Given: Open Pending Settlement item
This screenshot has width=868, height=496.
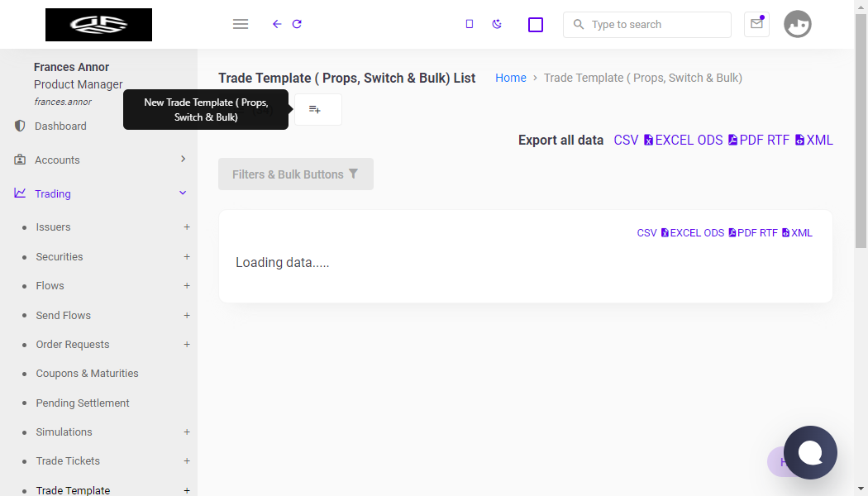Looking at the screenshot, I should (83, 403).
